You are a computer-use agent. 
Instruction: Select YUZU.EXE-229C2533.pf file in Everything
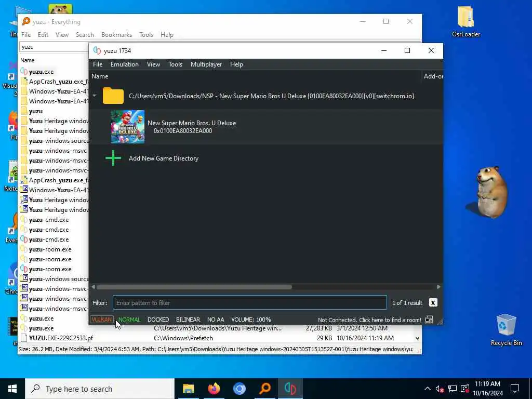click(61, 338)
